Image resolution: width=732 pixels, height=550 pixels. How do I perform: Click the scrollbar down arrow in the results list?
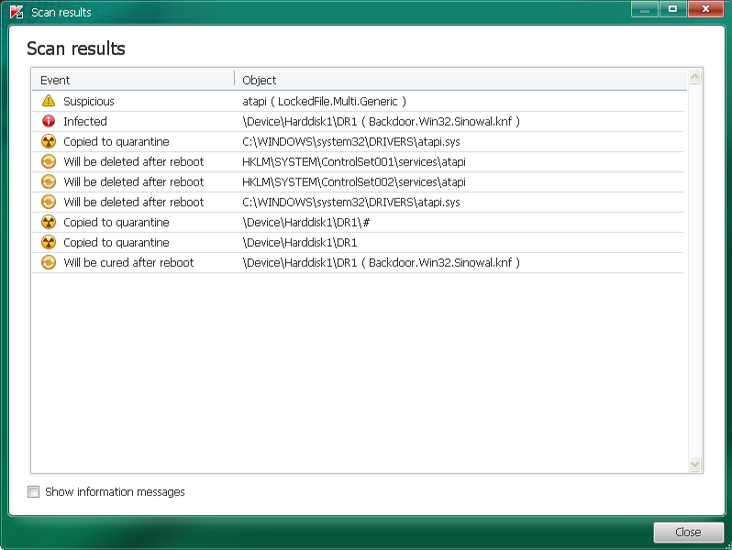(x=695, y=464)
